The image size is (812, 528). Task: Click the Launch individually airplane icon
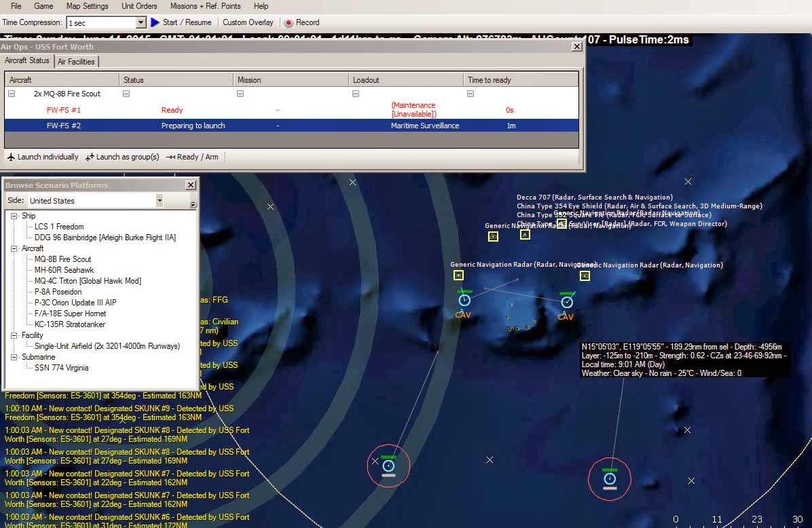(10, 157)
